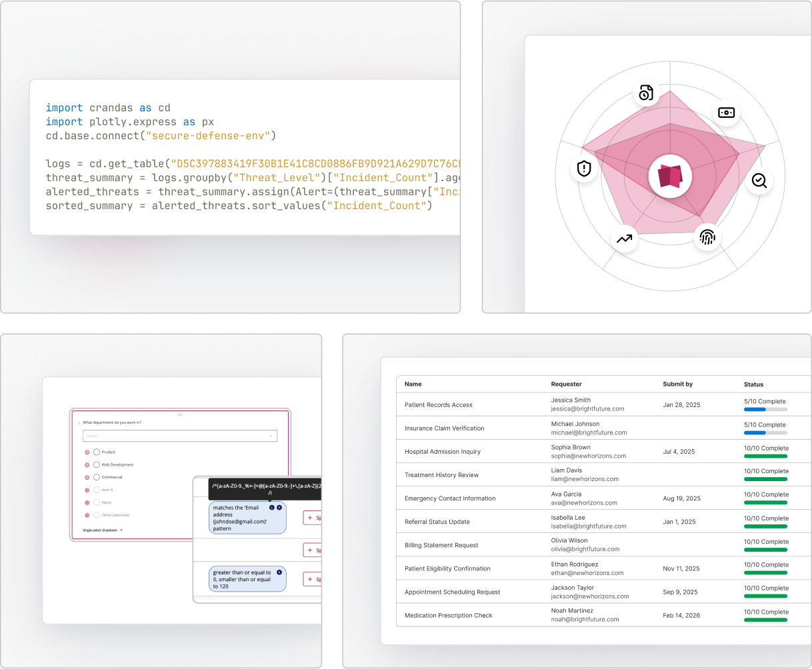Image resolution: width=812 pixels, height=669 pixels.
Task: Select the Web Development radio button
Action: pyautogui.click(x=97, y=464)
